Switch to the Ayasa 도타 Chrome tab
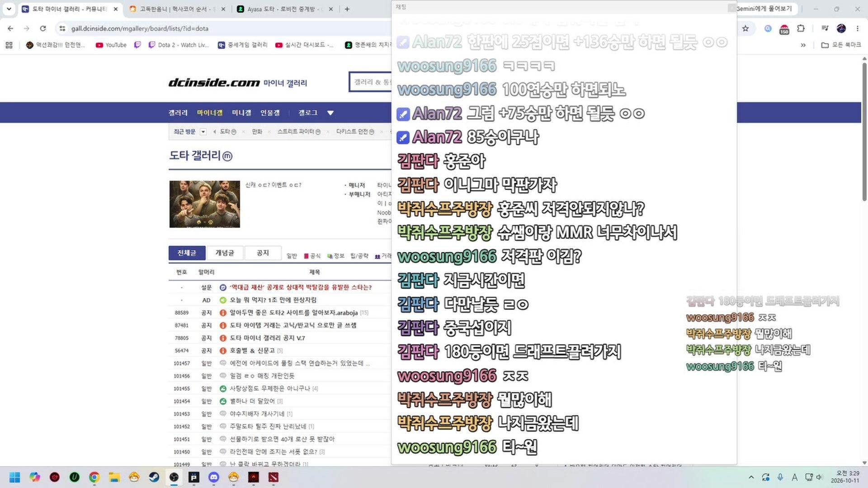Image resolution: width=868 pixels, height=488 pixels. (284, 9)
